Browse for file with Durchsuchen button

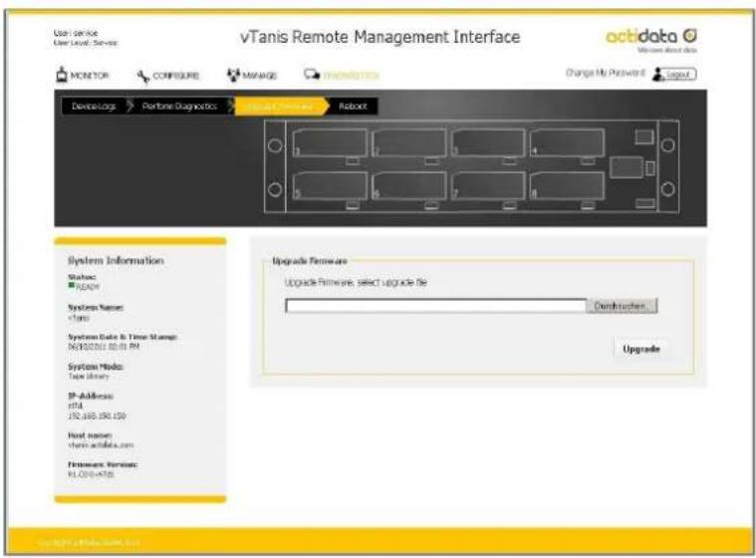coord(622,306)
